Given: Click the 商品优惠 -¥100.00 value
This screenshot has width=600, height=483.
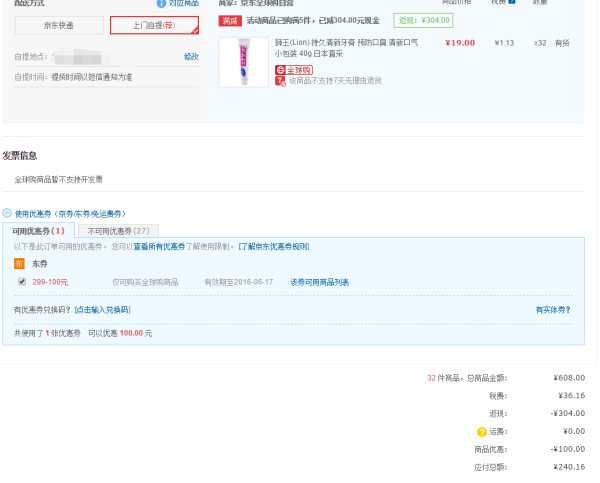Looking at the screenshot, I should click(568, 449).
